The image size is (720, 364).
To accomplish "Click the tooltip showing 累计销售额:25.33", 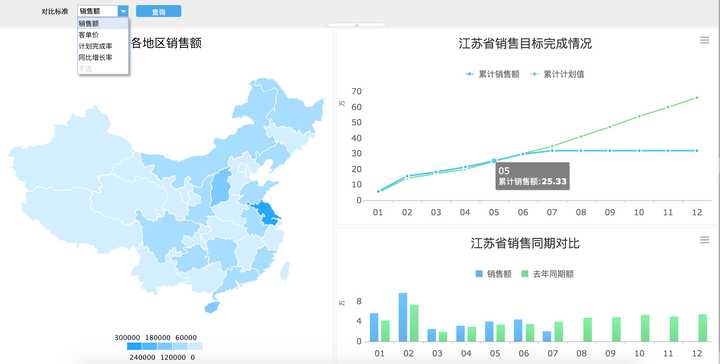I will [x=533, y=176].
